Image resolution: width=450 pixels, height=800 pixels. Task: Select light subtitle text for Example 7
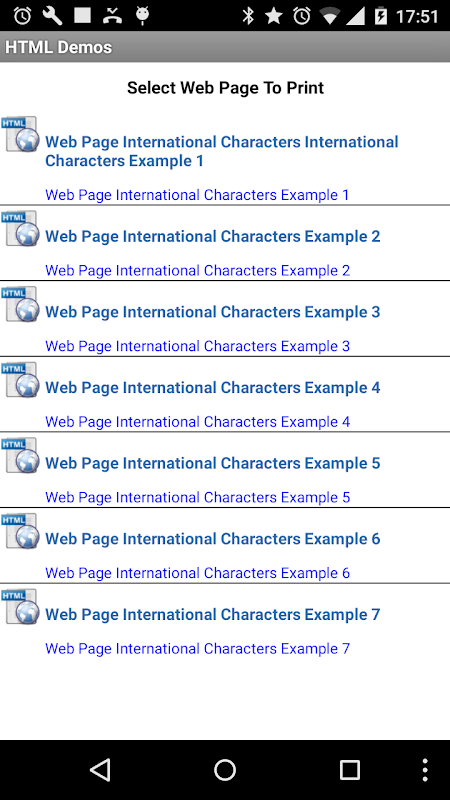coord(197,648)
